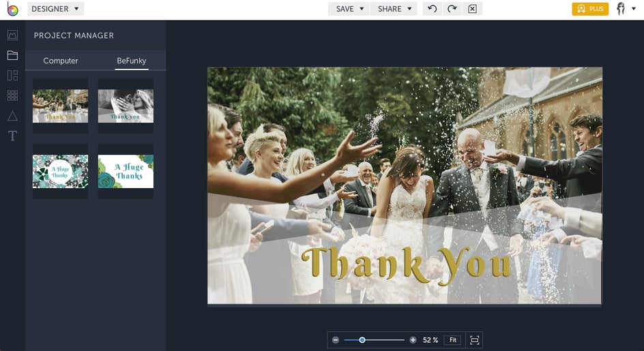Switch to the Computer tab
Viewport: 644px width, 351px height.
click(x=60, y=61)
